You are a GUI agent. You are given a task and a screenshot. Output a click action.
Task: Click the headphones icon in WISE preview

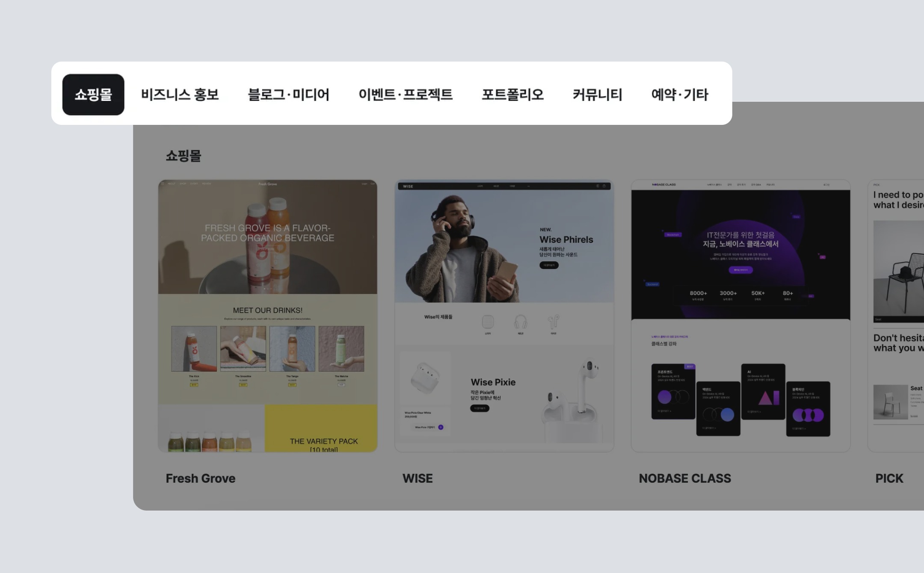521,322
